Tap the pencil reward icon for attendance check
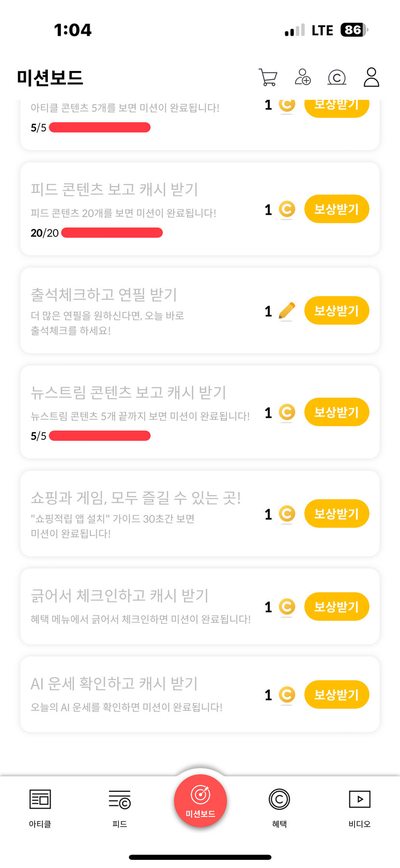 [x=287, y=311]
